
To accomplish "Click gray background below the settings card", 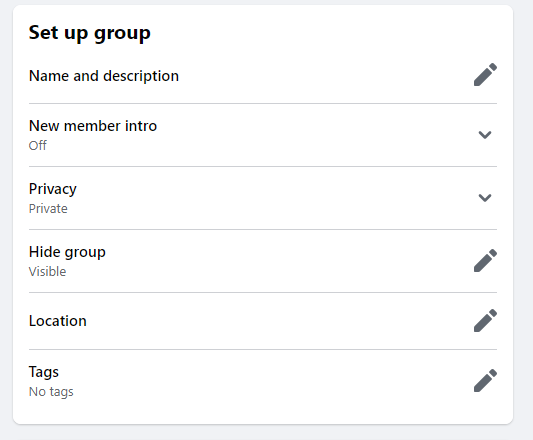I will pos(263,433).
